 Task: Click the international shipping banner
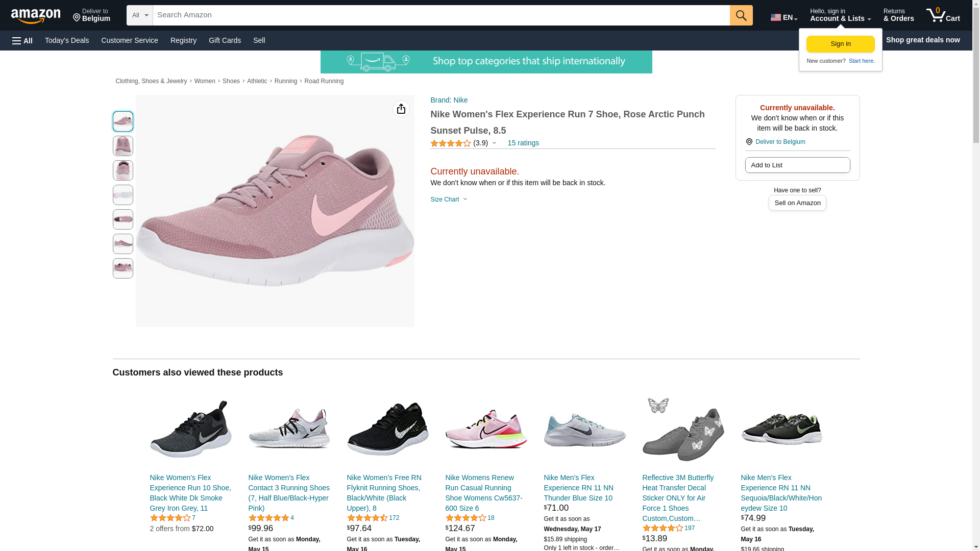tap(486, 62)
